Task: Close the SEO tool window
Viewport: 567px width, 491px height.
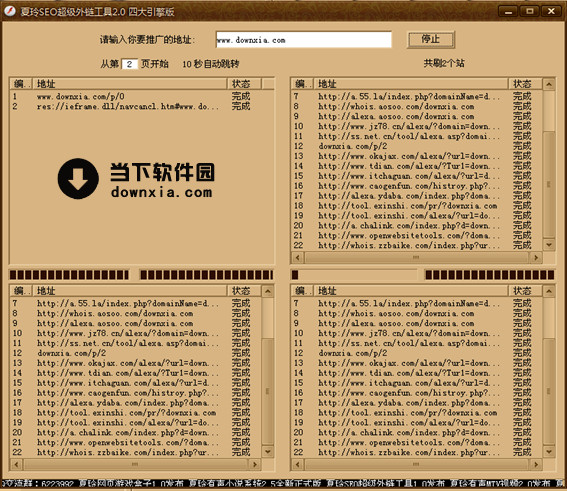Action: (x=551, y=11)
